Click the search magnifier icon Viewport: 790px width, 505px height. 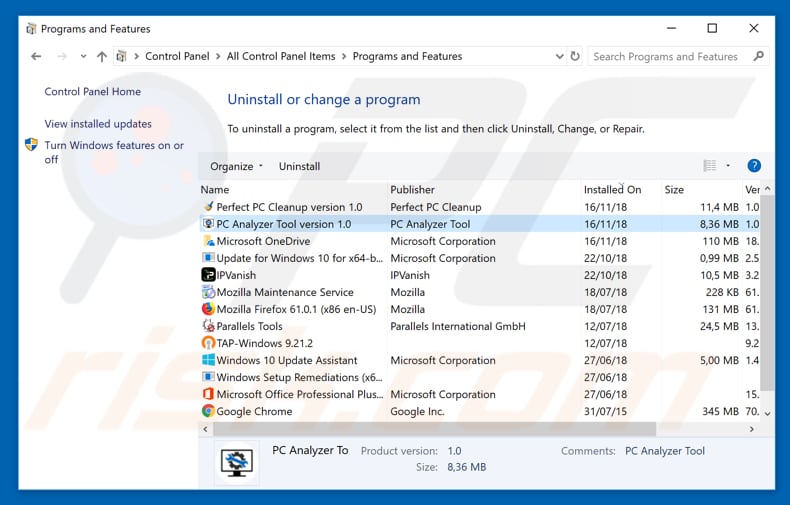coord(758,56)
